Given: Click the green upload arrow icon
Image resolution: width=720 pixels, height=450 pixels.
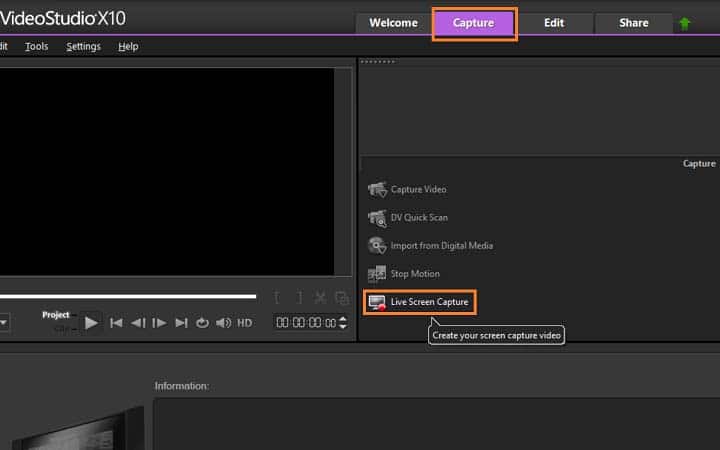Looking at the screenshot, I should tap(684, 23).
